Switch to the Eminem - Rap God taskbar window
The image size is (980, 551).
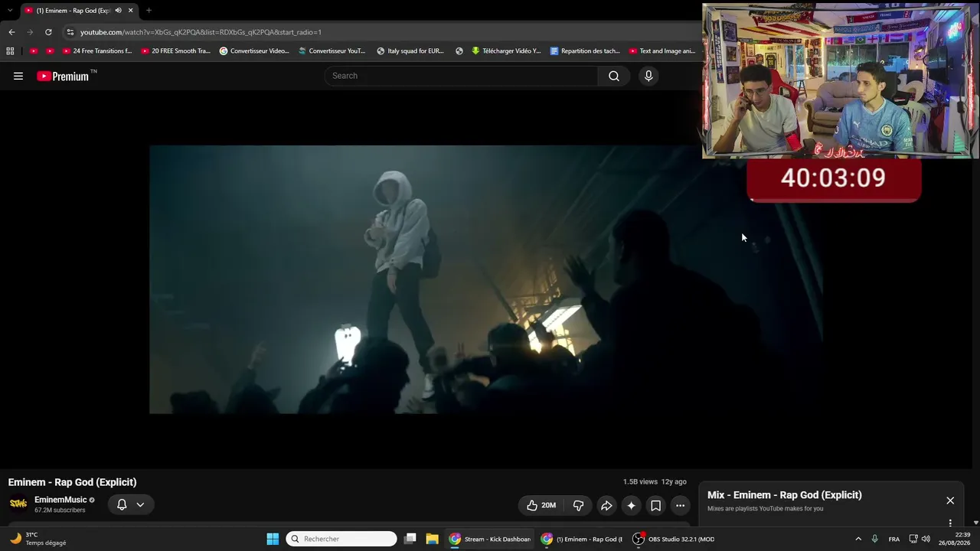(x=582, y=539)
